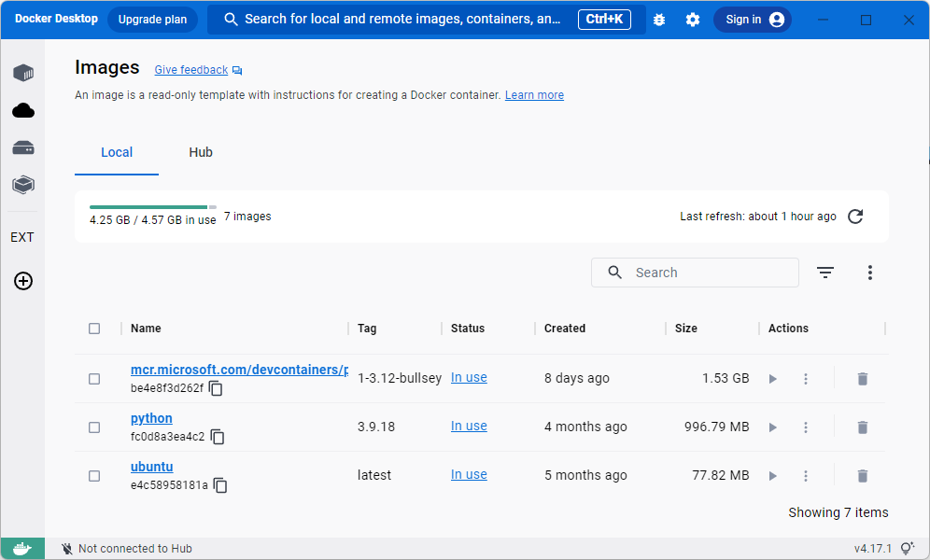Click the search magnifier icon in top bar

[231, 20]
